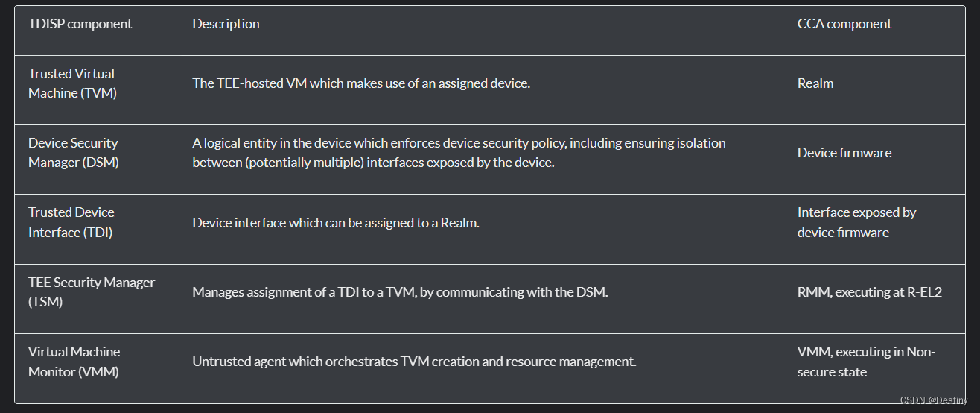Screen dimensions: 980x413
Task: Click the "CSDN @Destiny" watermark text
Action: point(933,400)
